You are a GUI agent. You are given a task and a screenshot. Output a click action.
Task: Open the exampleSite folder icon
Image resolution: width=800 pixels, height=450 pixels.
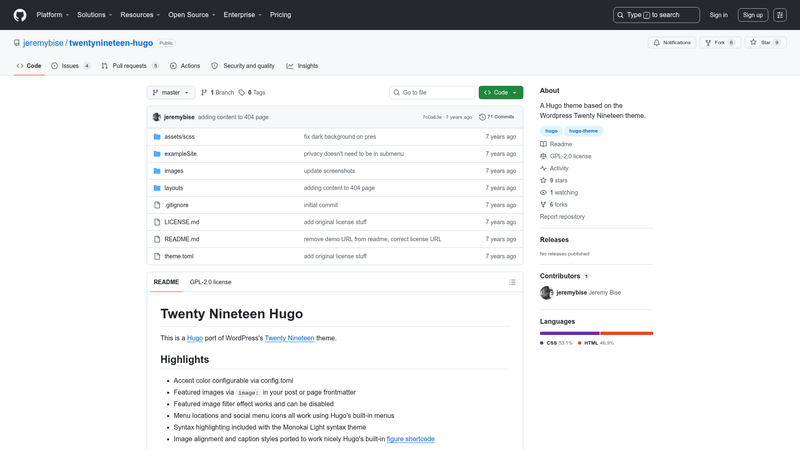157,154
